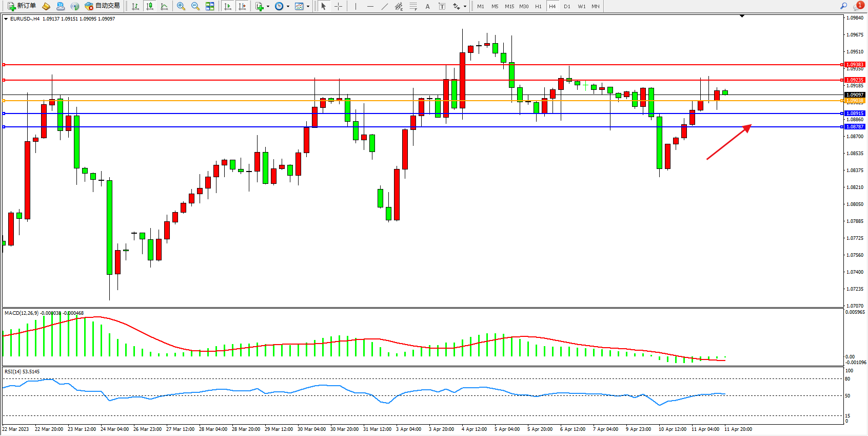Viewport: 868px width, 436px height.
Task: Click the zoom in magnifier icon
Action: click(181, 6)
